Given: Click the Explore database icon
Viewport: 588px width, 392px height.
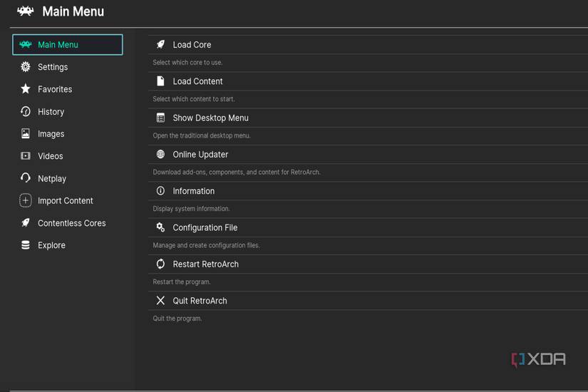Looking at the screenshot, I should pyautogui.click(x=25, y=245).
